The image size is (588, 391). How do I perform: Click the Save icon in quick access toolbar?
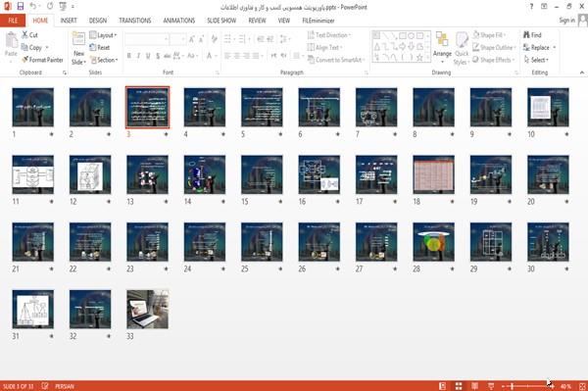click(21, 7)
